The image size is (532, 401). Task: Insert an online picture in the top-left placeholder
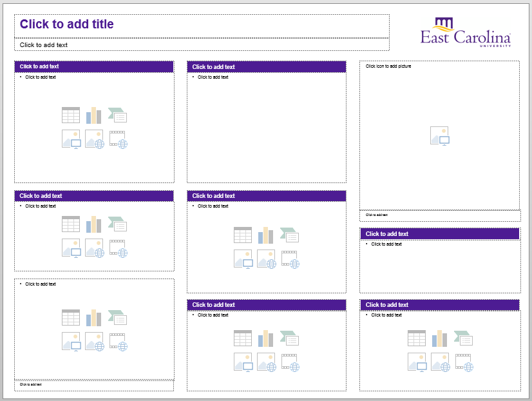click(95, 139)
